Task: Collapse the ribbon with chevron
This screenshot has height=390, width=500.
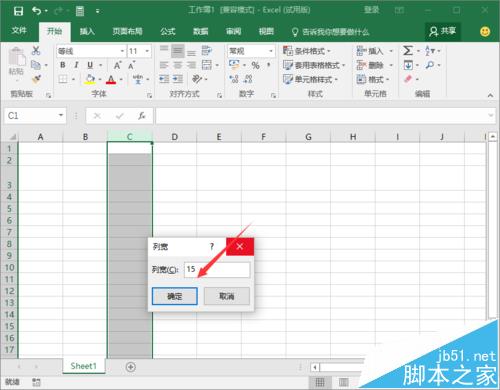Action: tap(490, 96)
